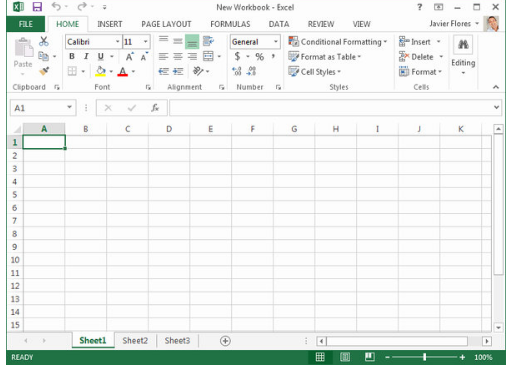The image size is (511, 367).
Task: Open Javier Flores account menu
Action: click(x=454, y=24)
